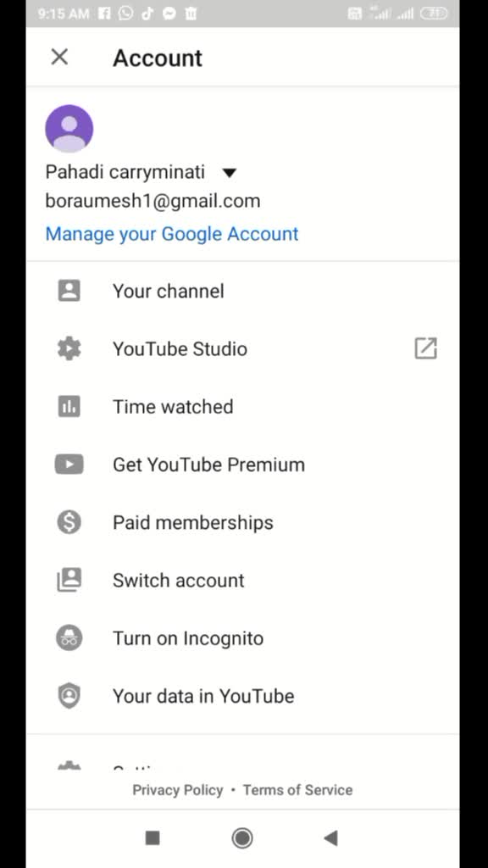Tap the TikTok notification icon in status bar
This screenshot has width=488, height=868.
point(147,14)
